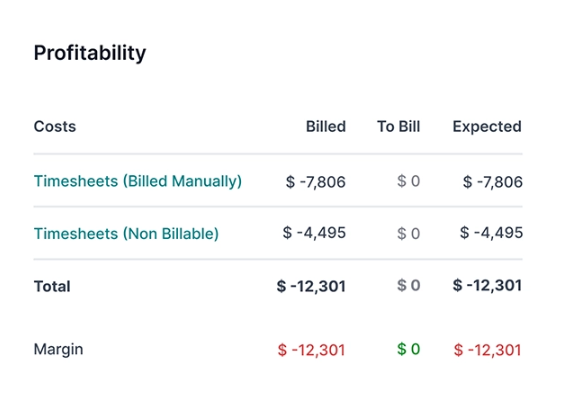Click Billed amount $ -7,806 for manual timesheets
Viewport: 563px width, 397px height.
pos(316,182)
